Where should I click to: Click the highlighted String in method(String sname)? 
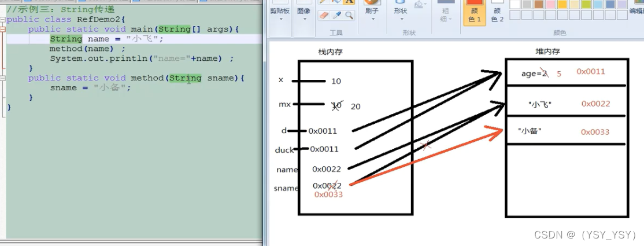coord(186,78)
